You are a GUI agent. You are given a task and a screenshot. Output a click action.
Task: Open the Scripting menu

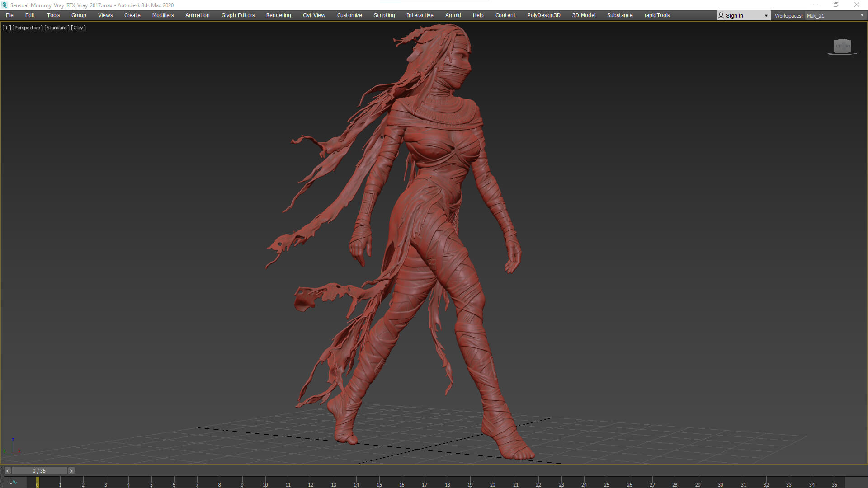coord(384,15)
